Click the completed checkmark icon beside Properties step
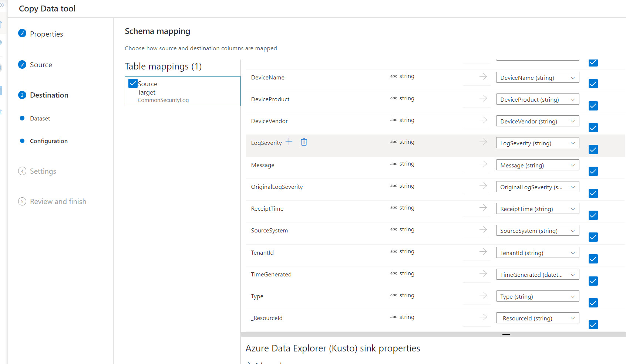626x364 pixels. pyautogui.click(x=22, y=33)
